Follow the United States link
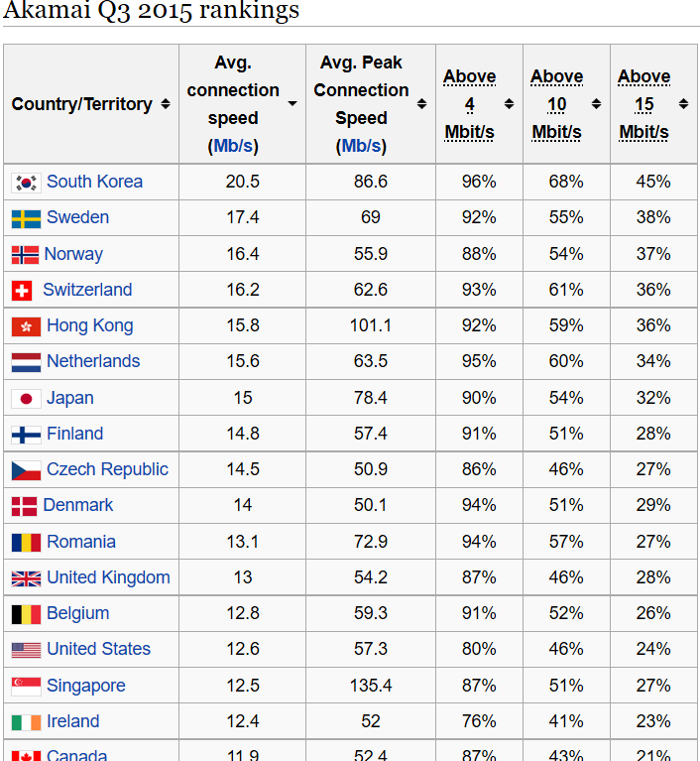The image size is (700, 761). tap(98, 650)
